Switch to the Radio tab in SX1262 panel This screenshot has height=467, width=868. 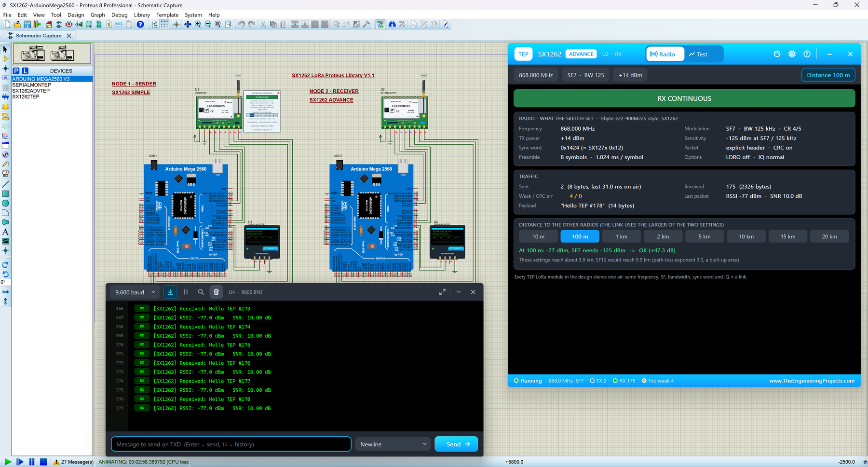click(x=665, y=54)
